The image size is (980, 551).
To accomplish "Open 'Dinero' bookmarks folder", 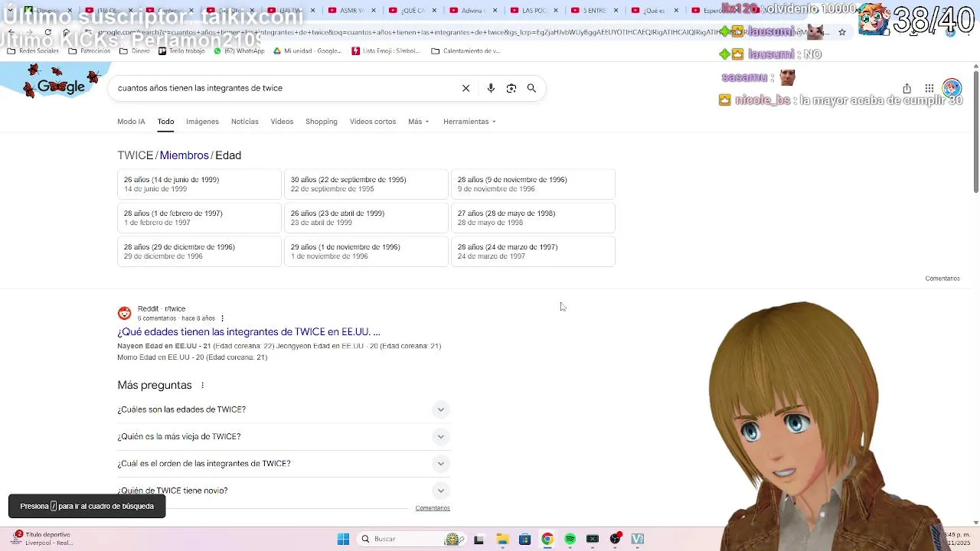I will [135, 51].
